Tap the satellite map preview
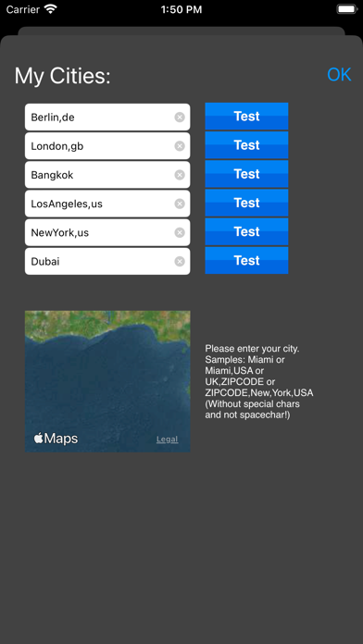Image resolution: width=363 pixels, height=644 pixels. 107,381
